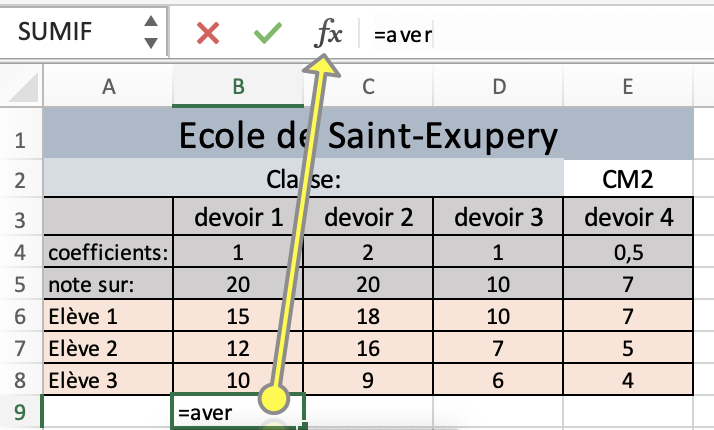
Task: Select row 9 header
Action: [20, 412]
